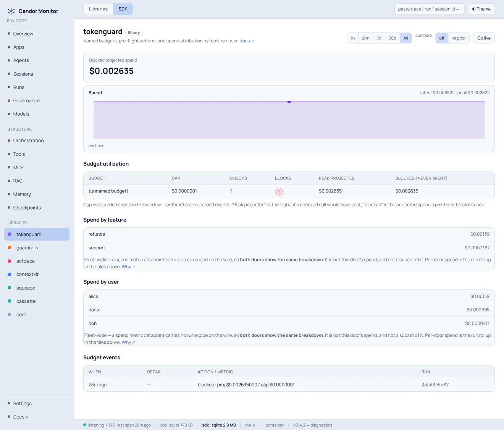Select the guardrails library
The width and height of the screenshot is (504, 430).
37,247
